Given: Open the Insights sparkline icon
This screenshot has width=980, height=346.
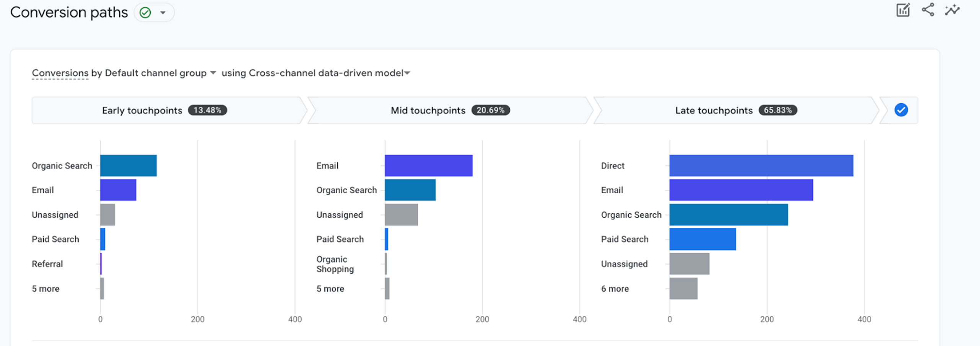Looking at the screenshot, I should [x=952, y=10].
